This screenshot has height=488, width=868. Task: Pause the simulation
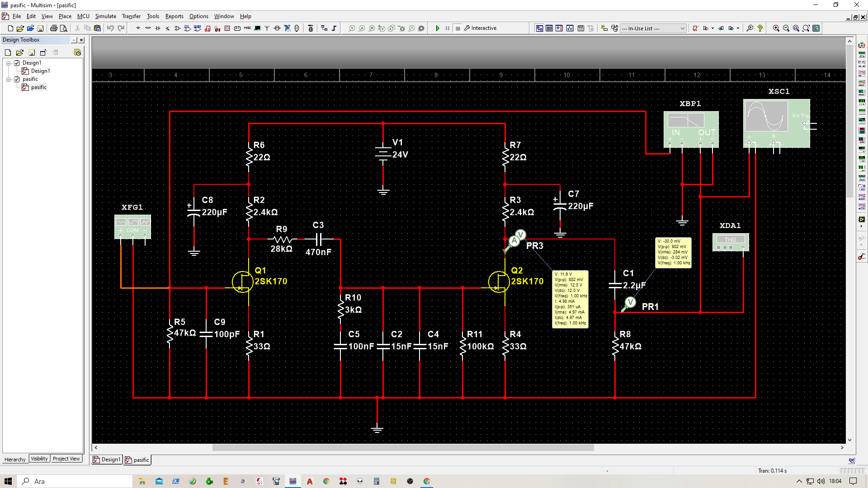(x=448, y=28)
